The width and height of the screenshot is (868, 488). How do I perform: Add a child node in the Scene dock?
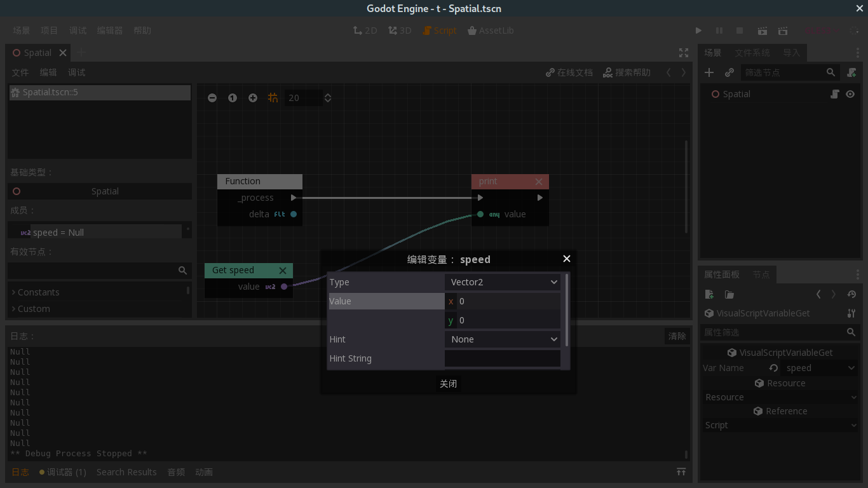tap(709, 72)
